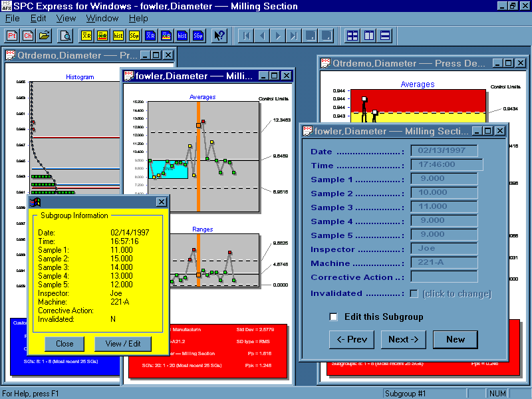This screenshot has height=399, width=532.
Task: Select the blue X-bar R chart icon
Action: click(150, 36)
